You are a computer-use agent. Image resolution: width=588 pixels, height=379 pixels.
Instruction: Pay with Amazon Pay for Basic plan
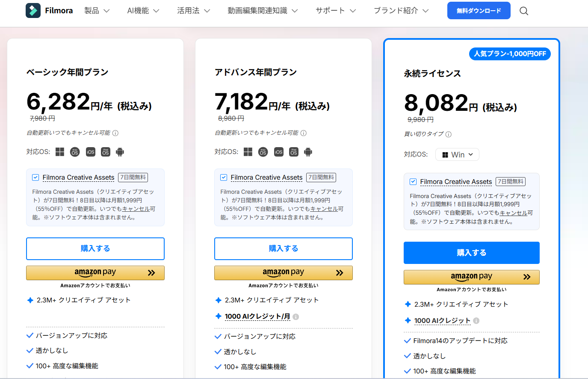95,273
